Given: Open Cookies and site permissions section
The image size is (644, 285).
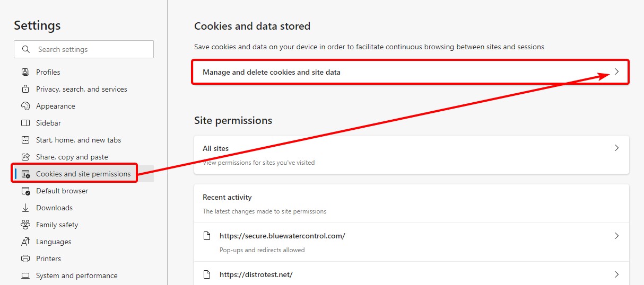Looking at the screenshot, I should (84, 174).
